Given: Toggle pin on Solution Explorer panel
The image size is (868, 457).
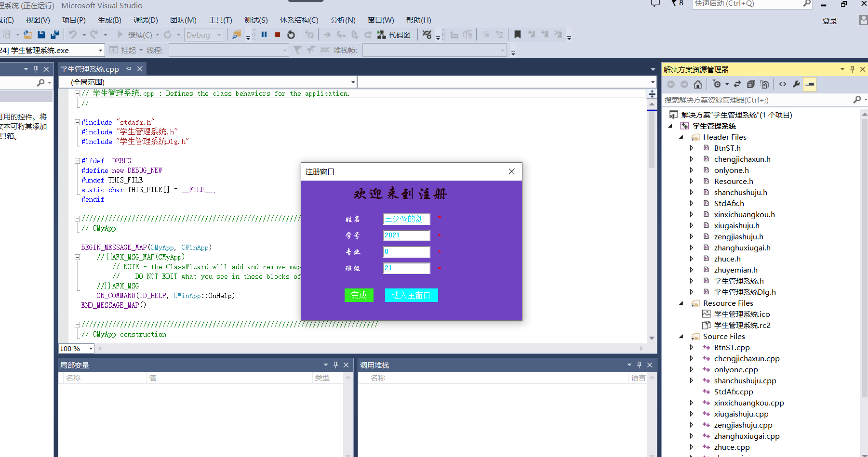Looking at the screenshot, I should point(852,69).
